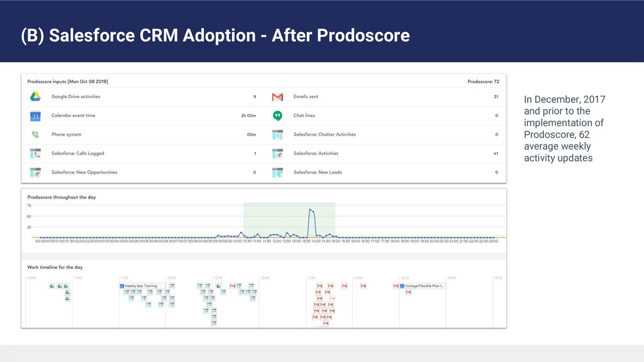
Task: Click the Chat lines label
Action: 304,116
